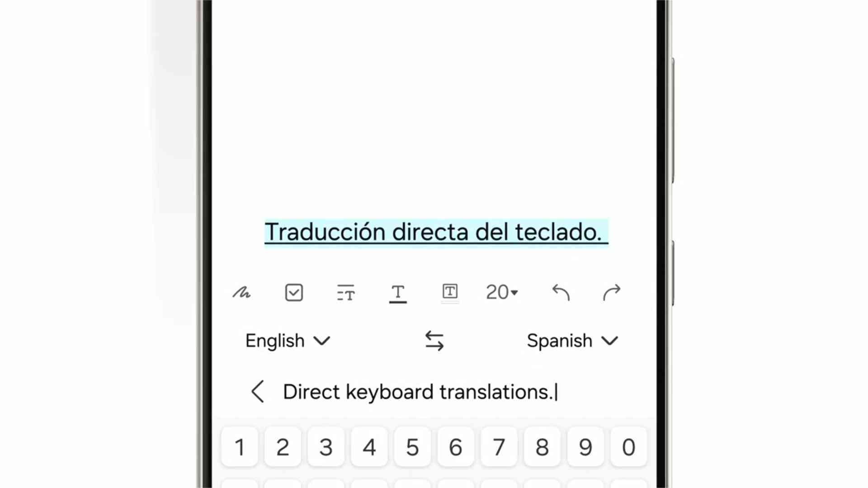868x488 pixels.
Task: Toggle the framed text overlay style
Action: pyautogui.click(x=449, y=292)
